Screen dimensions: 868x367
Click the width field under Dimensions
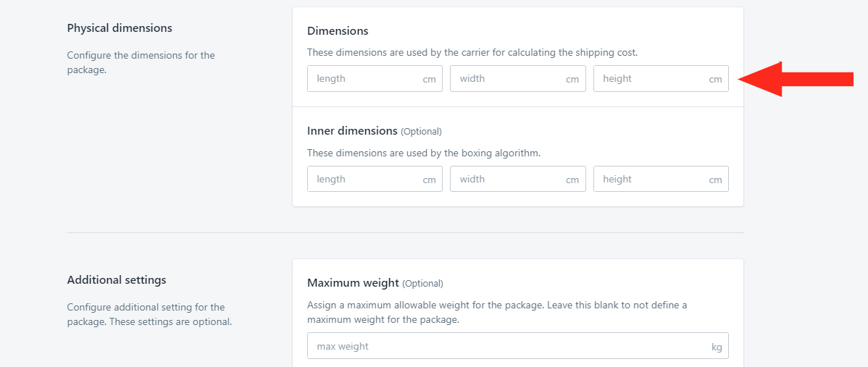coord(517,78)
